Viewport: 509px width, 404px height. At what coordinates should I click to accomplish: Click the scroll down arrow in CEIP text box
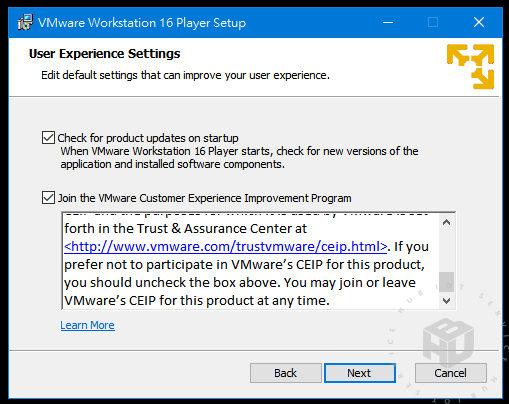click(x=446, y=301)
